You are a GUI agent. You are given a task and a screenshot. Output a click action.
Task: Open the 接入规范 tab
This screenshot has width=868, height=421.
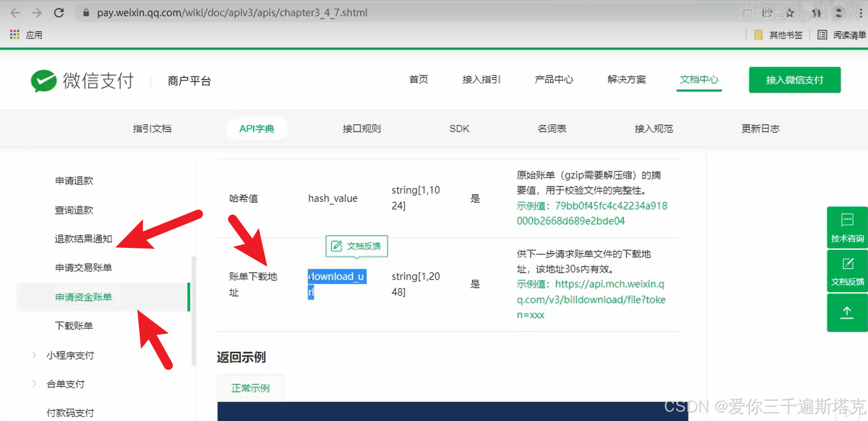pos(654,129)
